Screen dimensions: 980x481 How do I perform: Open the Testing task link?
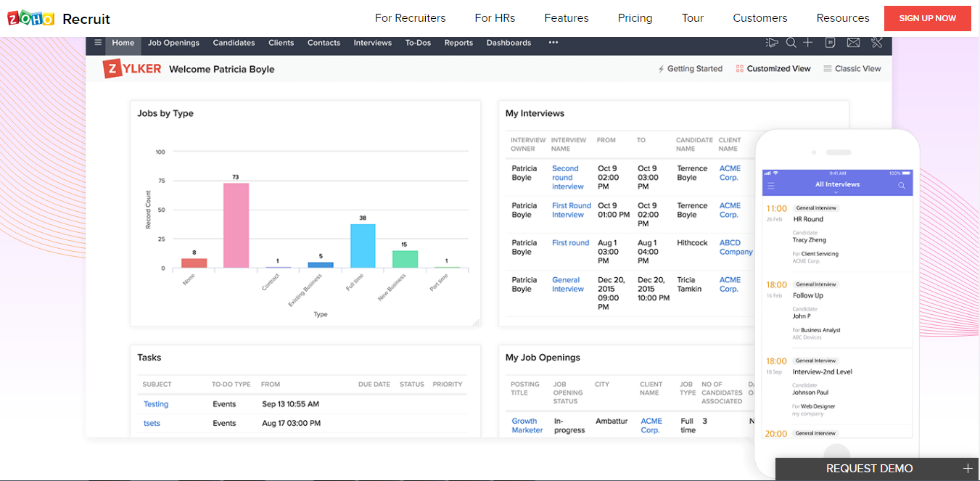156,404
